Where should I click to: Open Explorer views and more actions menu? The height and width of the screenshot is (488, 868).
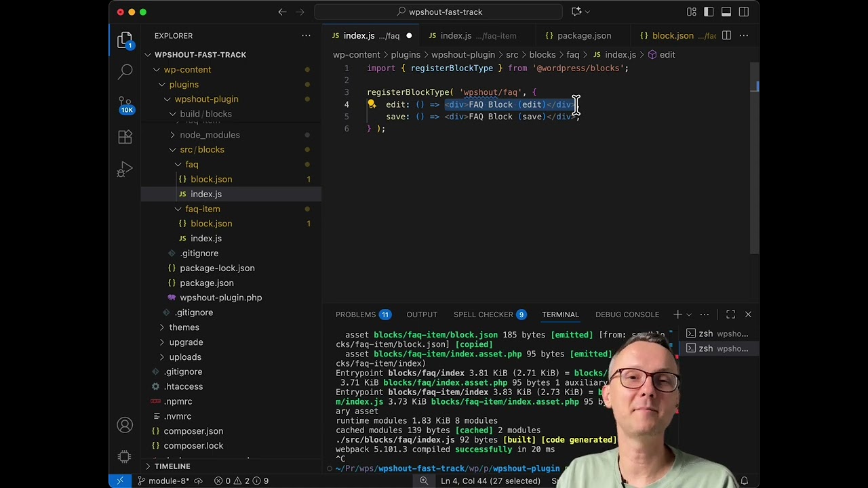(x=307, y=35)
